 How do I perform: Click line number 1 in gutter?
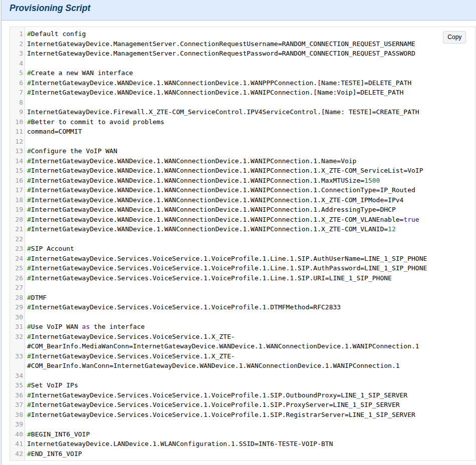pos(21,34)
